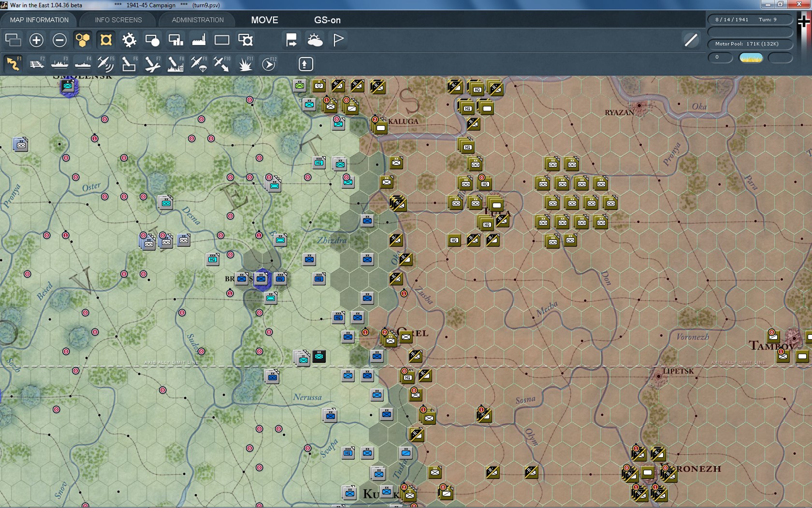This screenshot has height=508, width=812.
Task: Toggle the GS-on ground support setting
Action: (x=327, y=20)
